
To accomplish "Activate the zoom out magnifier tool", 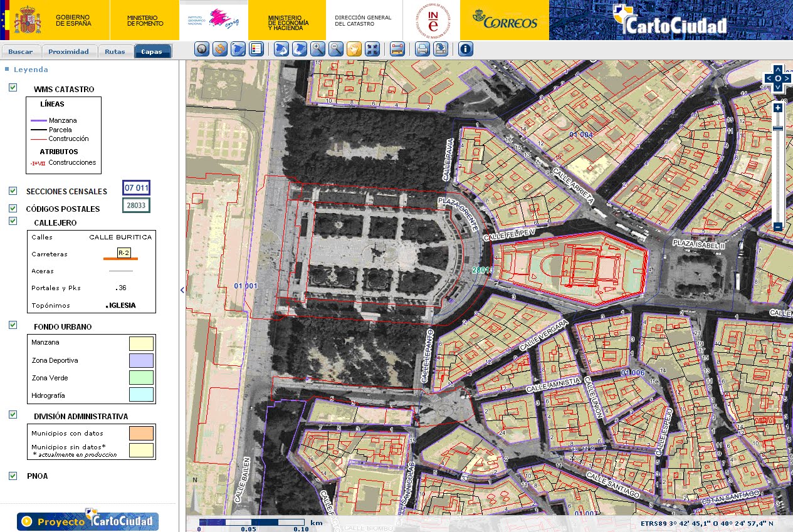I will point(335,49).
